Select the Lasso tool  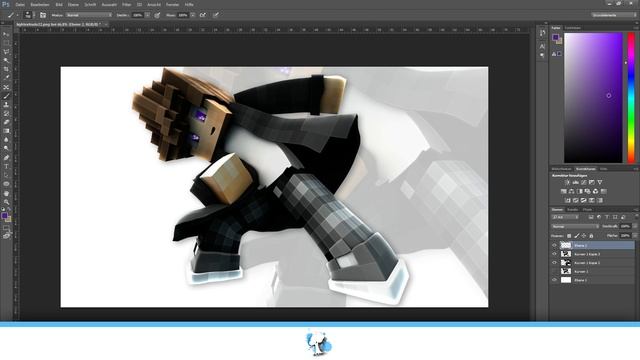point(6,52)
